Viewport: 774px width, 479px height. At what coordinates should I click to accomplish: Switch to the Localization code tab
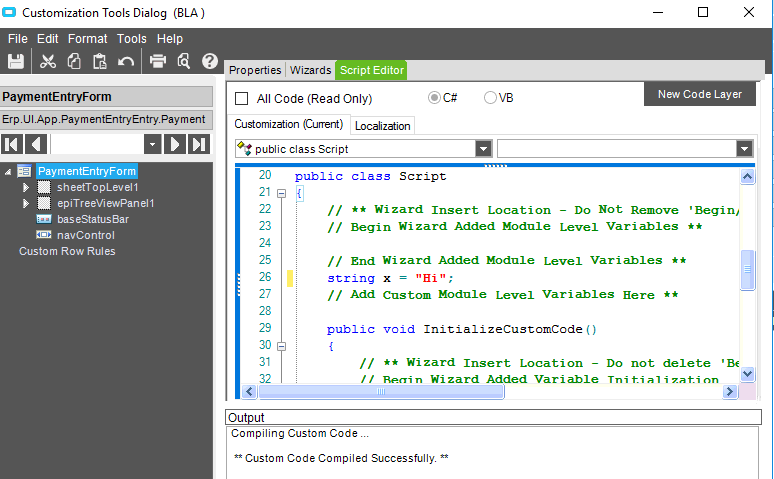383,126
